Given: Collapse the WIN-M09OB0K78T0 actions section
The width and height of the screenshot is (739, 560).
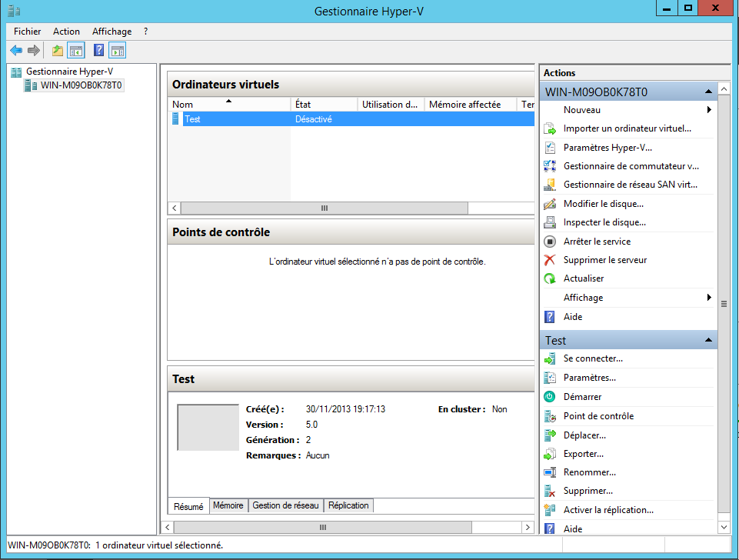Looking at the screenshot, I should tap(708, 92).
